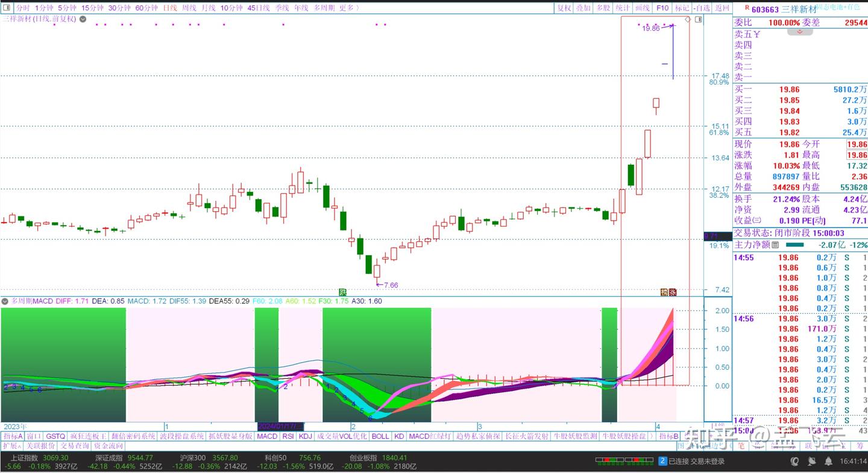Select the KDJ indicator

[x=304, y=436]
